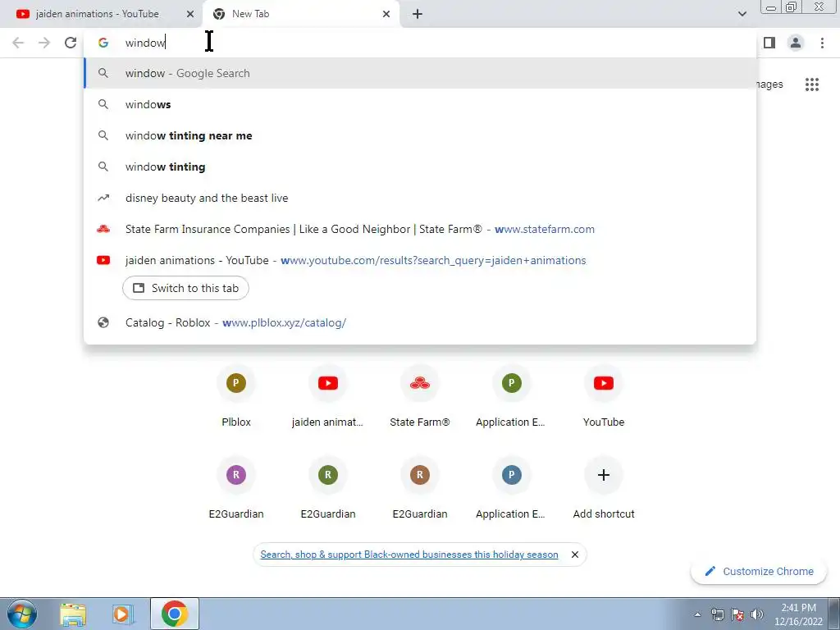The height and width of the screenshot is (630, 840).
Task: Select 'window - Google Search' suggestion
Action: tap(420, 73)
